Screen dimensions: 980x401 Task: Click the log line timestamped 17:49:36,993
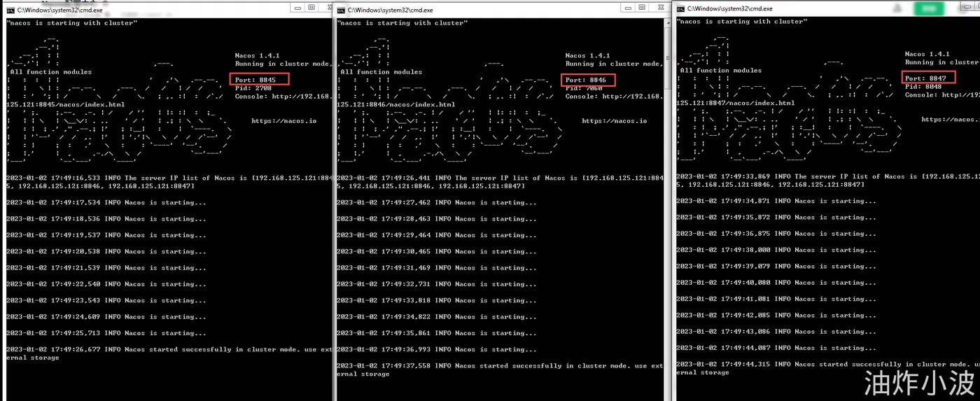[x=437, y=349]
